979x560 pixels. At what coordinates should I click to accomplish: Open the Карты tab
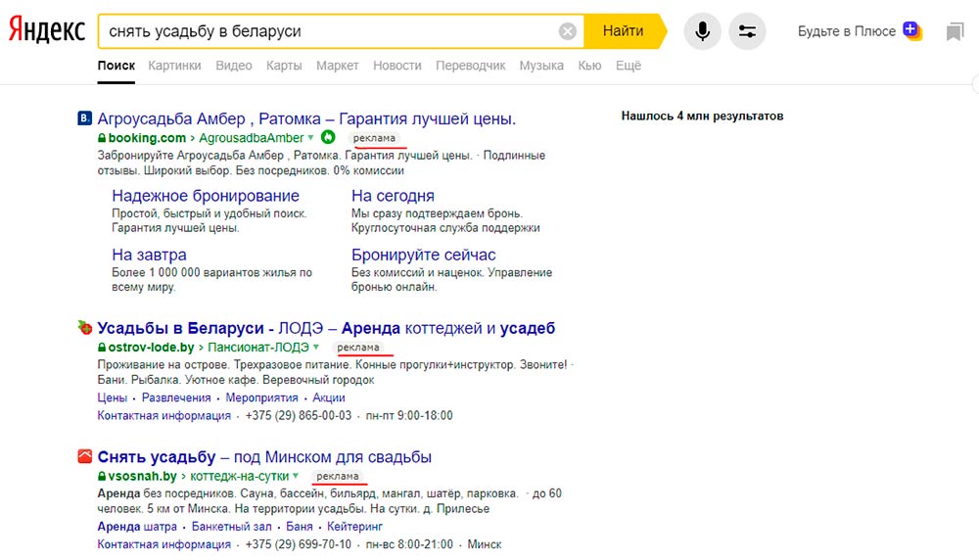tap(284, 66)
